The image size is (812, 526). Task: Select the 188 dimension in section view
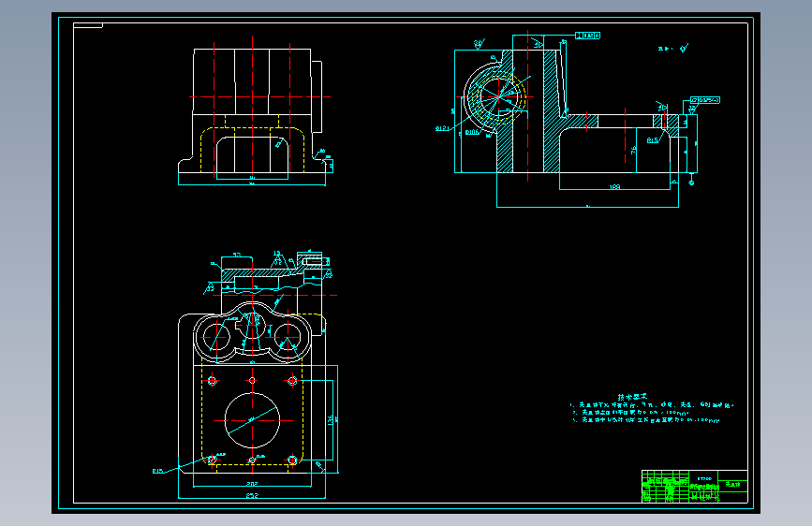pyautogui.click(x=614, y=187)
